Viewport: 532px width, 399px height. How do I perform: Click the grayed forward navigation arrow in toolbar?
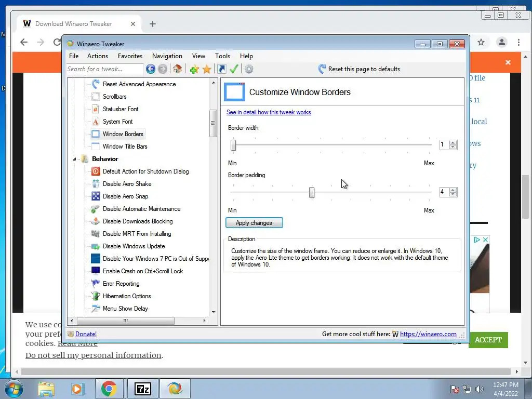pyautogui.click(x=163, y=69)
